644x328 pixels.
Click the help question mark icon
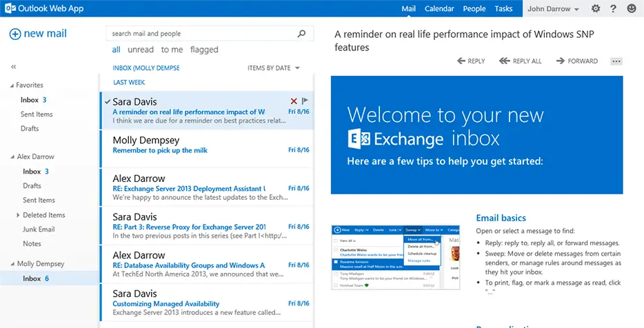coord(613,9)
